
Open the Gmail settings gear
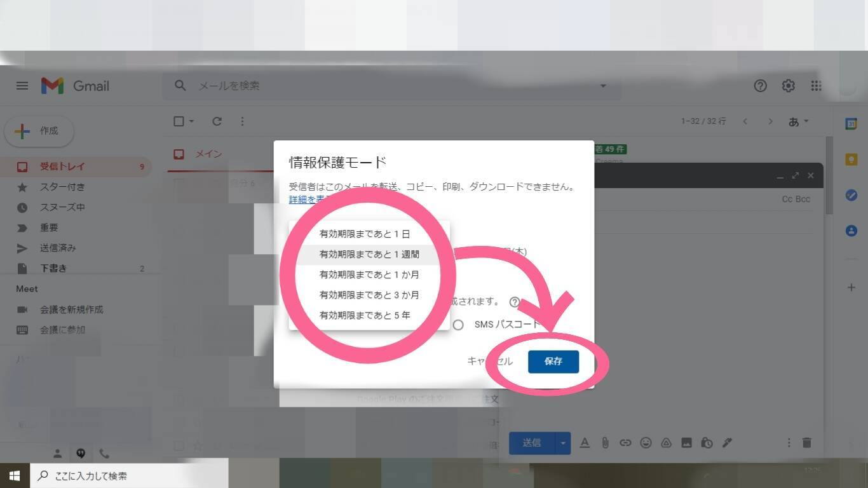[x=788, y=86]
